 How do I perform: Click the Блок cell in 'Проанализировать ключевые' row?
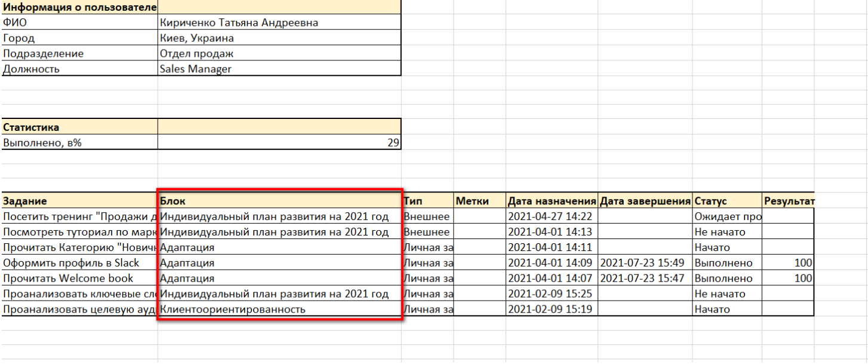pos(279,293)
